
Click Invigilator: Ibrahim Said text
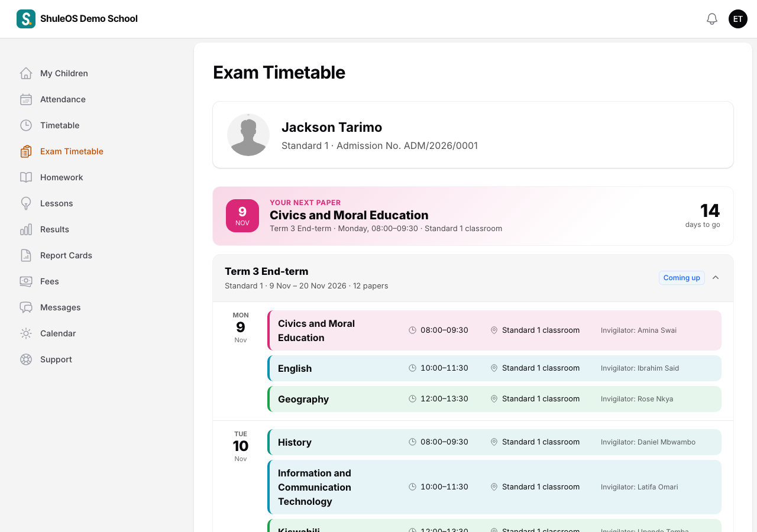pos(640,368)
